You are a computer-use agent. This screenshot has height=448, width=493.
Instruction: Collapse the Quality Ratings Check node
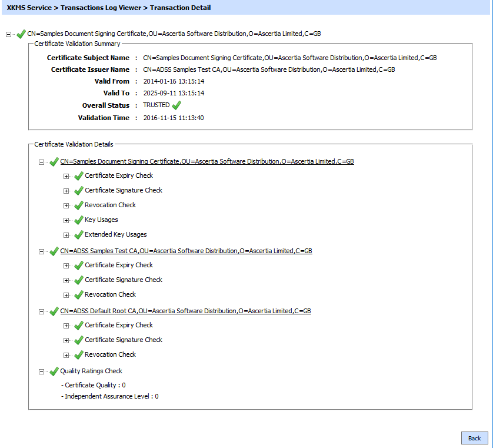pos(41,371)
